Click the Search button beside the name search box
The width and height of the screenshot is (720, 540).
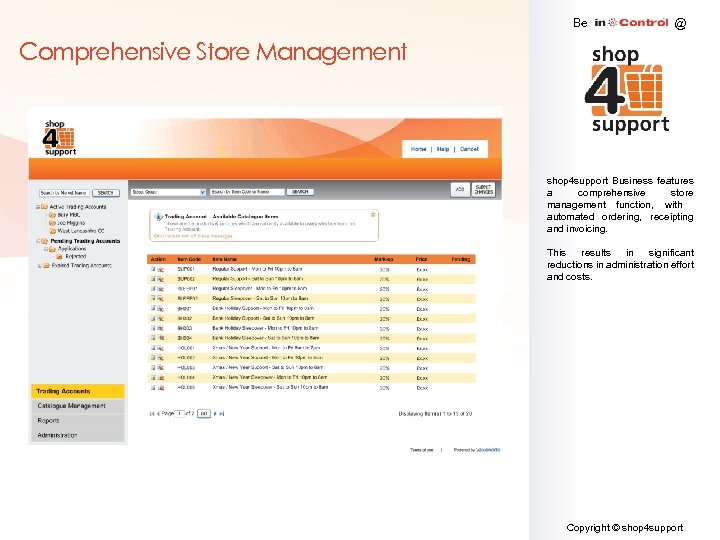pos(106,193)
